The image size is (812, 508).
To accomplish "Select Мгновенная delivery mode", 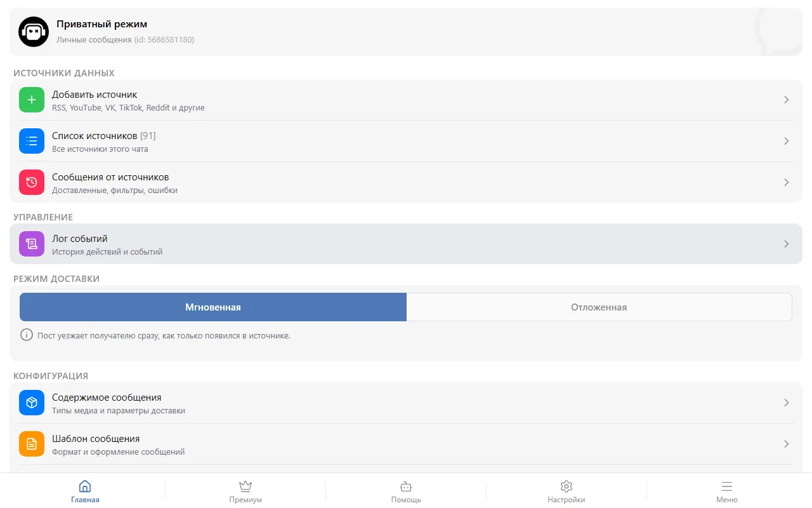I will click(213, 307).
